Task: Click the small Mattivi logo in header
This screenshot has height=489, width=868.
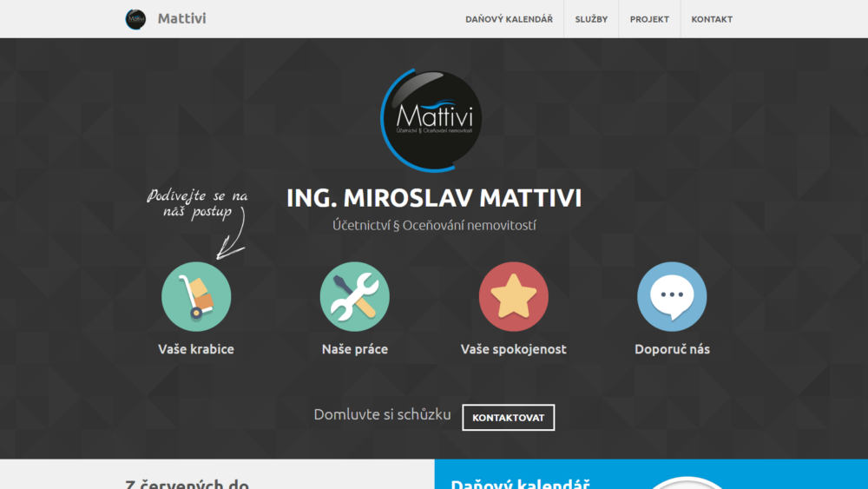Action: (x=135, y=19)
